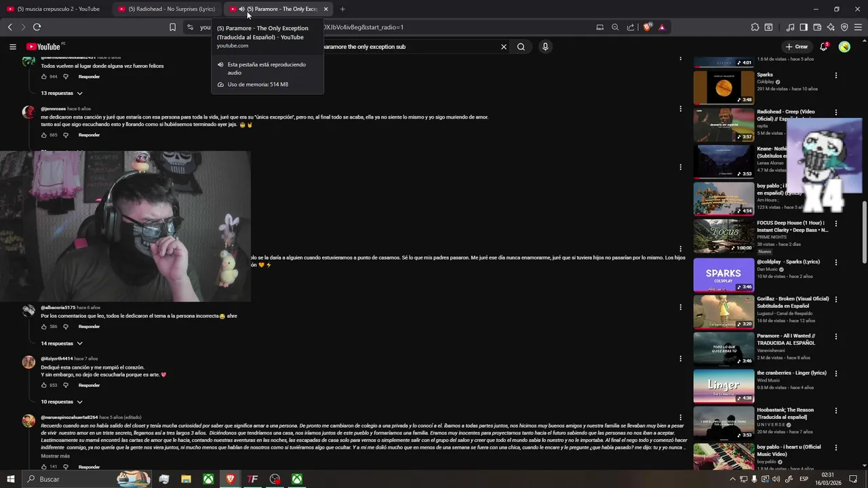Start voice search with the microphone icon

coord(545,47)
